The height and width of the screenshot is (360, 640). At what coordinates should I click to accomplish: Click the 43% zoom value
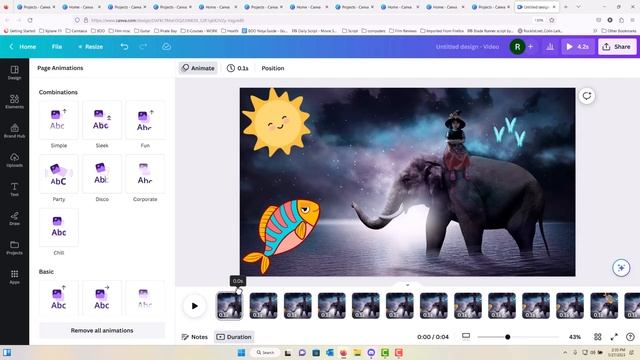pyautogui.click(x=575, y=337)
